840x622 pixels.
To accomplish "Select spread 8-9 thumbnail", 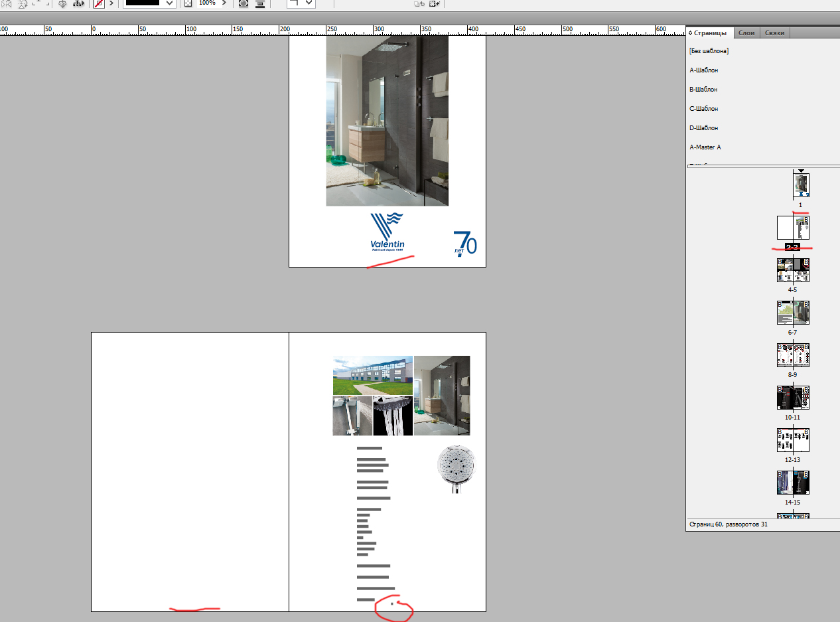I will (794, 355).
